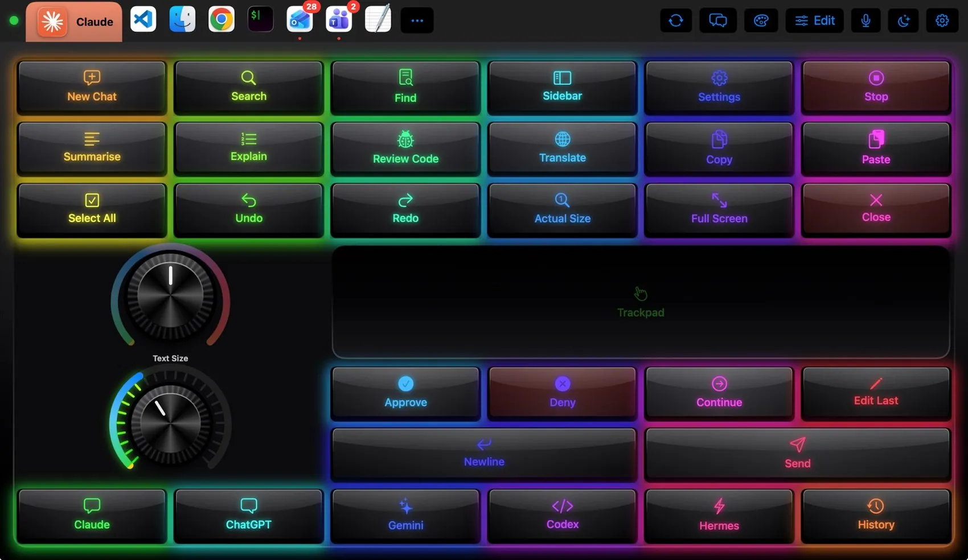Image resolution: width=968 pixels, height=560 pixels.
Task: Tap the wide Newline key
Action: pyautogui.click(x=484, y=454)
